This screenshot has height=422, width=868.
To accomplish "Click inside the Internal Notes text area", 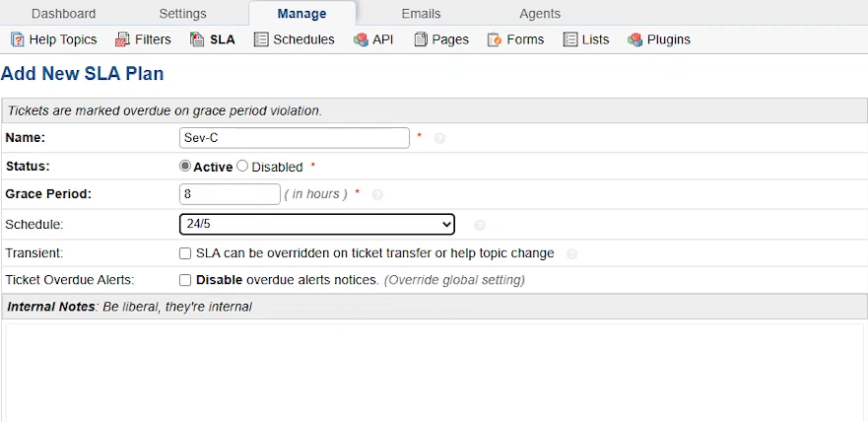I will pyautogui.click(x=434, y=373).
